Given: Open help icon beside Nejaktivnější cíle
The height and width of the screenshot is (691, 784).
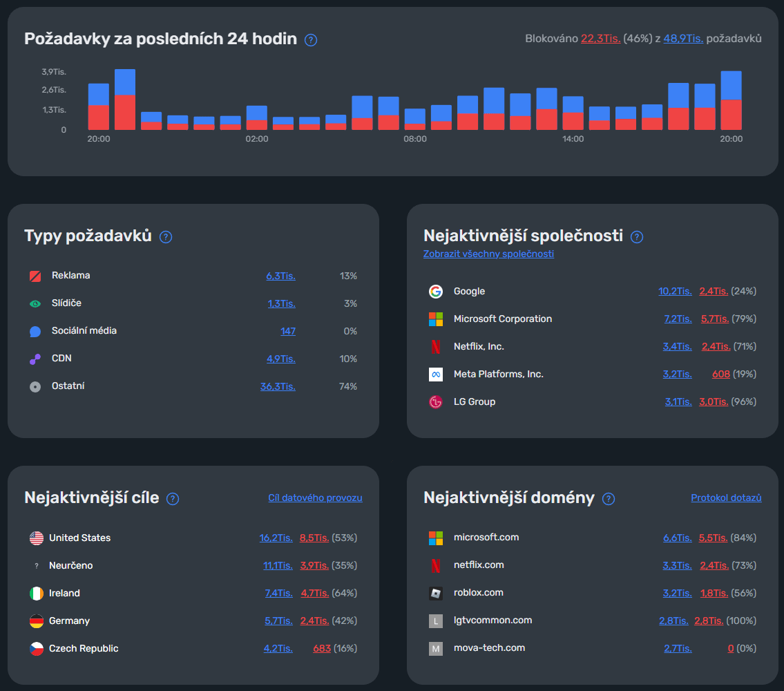Looking at the screenshot, I should tap(173, 499).
